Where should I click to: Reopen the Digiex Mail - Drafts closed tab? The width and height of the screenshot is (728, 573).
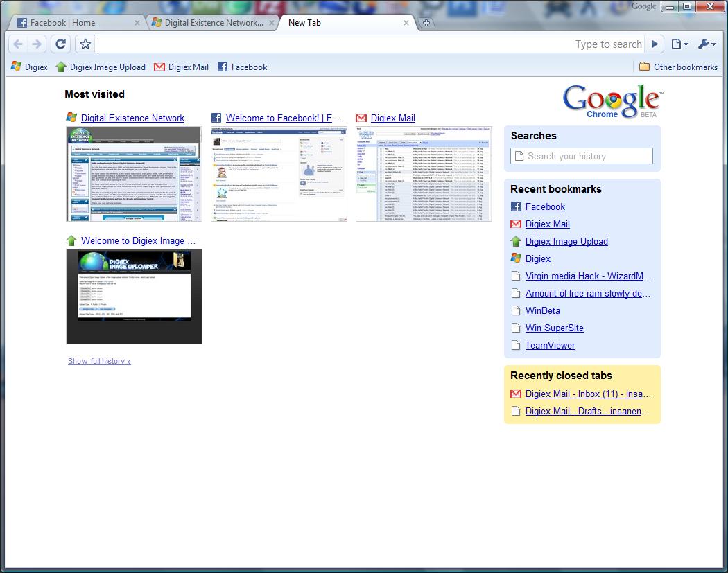[587, 411]
